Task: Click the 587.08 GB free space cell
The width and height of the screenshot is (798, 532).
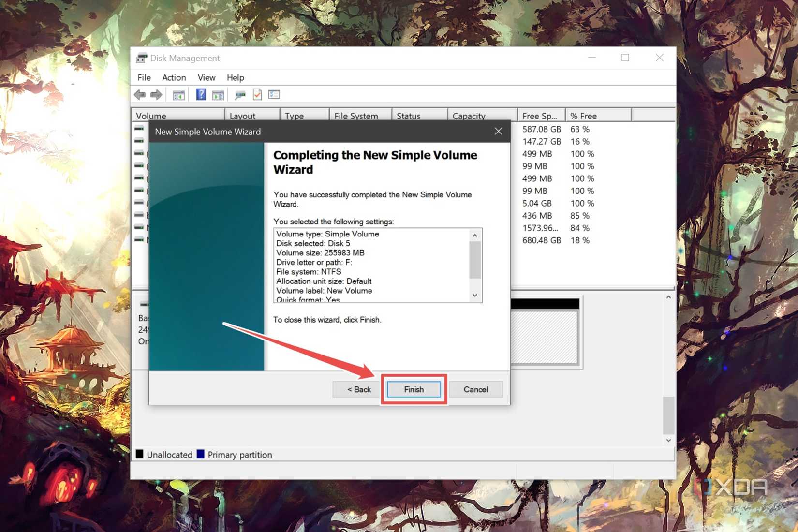Action: pyautogui.click(x=542, y=129)
